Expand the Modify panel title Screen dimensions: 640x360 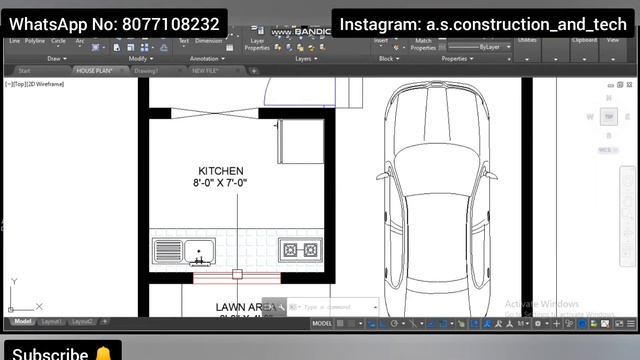(x=141, y=59)
